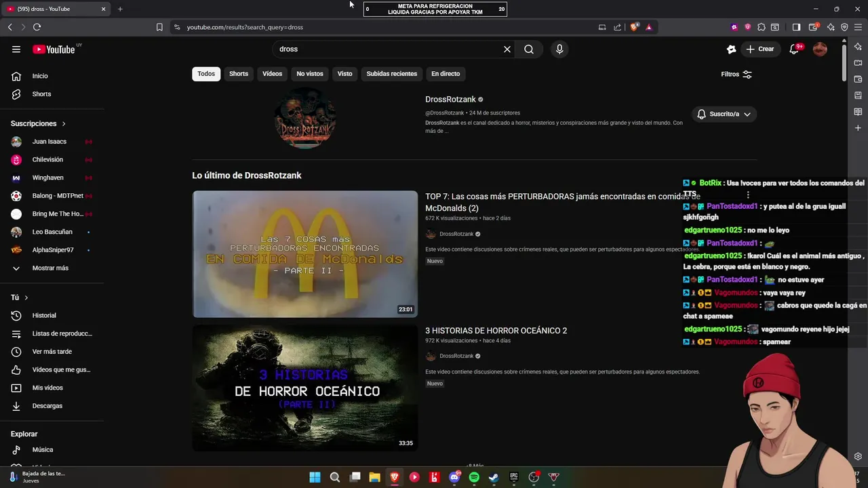
Task: Select the No vistos filter chip
Action: [x=310, y=74]
